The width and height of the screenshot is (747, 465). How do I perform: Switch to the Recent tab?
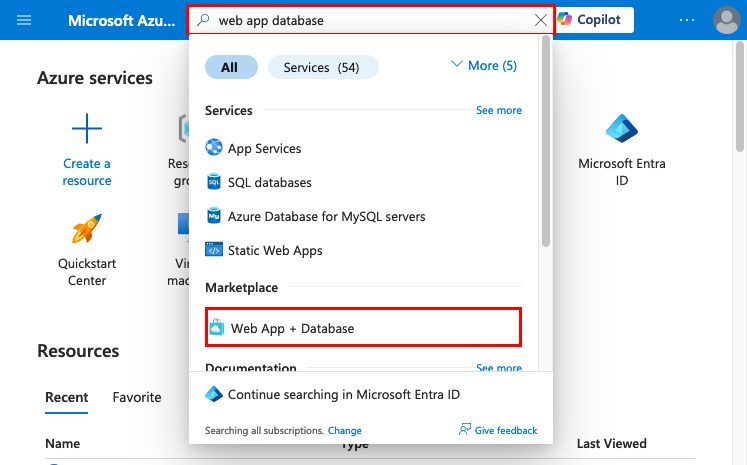pos(67,397)
